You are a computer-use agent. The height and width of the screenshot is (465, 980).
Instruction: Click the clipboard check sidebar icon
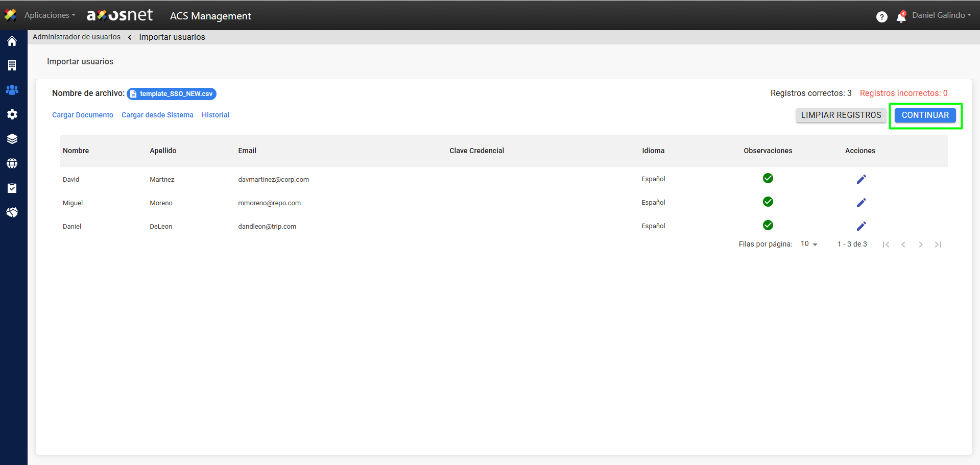click(x=12, y=188)
